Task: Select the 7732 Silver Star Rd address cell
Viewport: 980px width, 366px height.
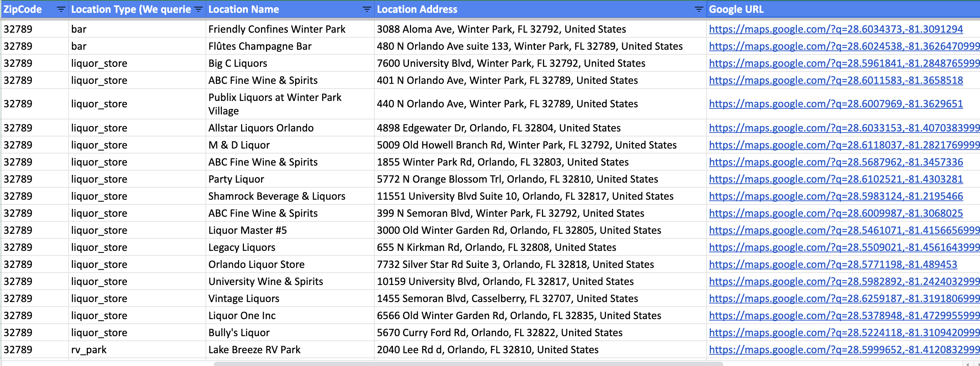Action: (x=540, y=265)
